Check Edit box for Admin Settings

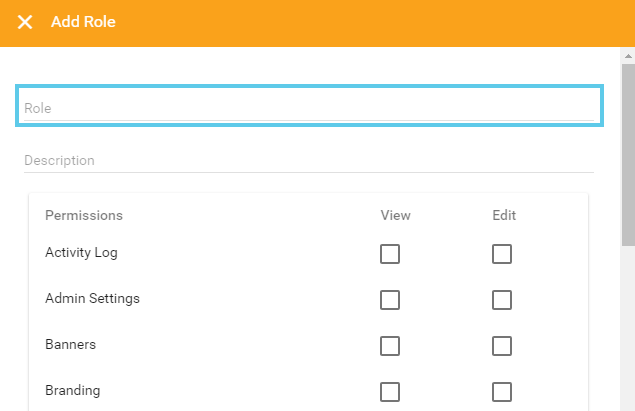(502, 300)
